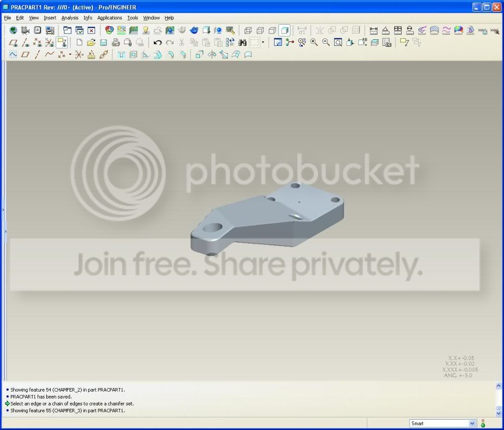Viewport: 504px width, 430px height.
Task: Expand the datum point tool dropdown arrow
Action: (x=70, y=54)
